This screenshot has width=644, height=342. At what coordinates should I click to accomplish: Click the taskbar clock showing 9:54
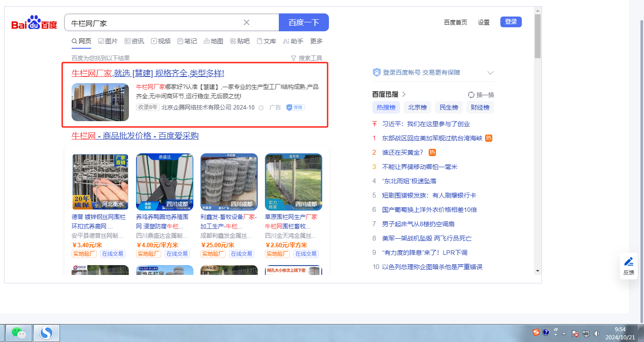click(x=620, y=333)
